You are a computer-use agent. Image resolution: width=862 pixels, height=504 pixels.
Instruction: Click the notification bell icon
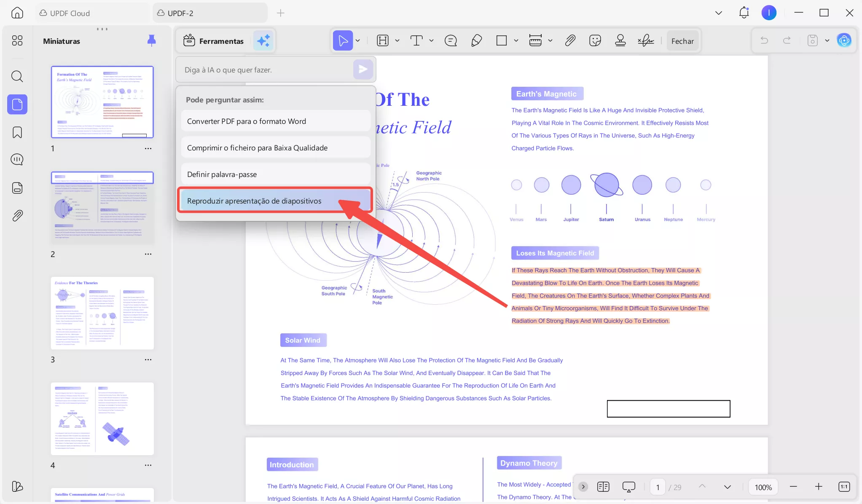click(744, 13)
